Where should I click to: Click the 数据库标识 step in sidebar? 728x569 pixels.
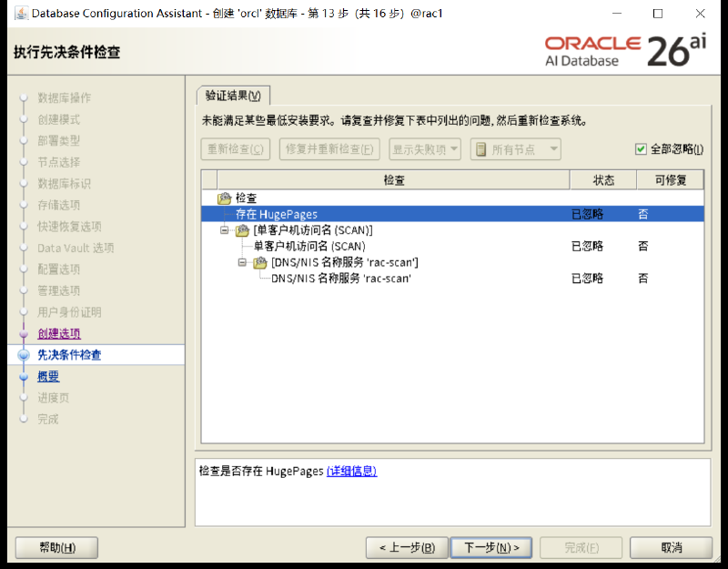point(64,184)
